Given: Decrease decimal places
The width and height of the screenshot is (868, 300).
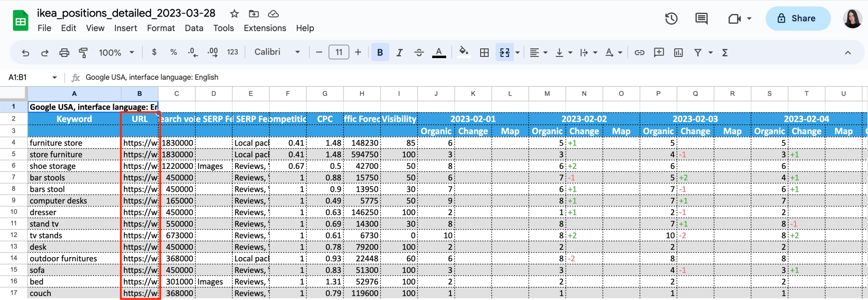Looking at the screenshot, I should point(193,52).
